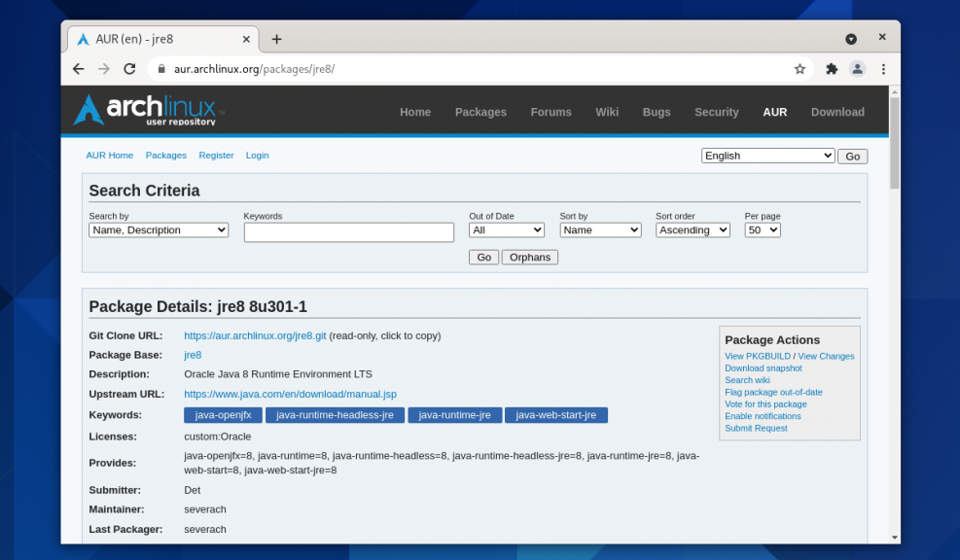
Task: Open the English language selector
Action: coord(767,155)
